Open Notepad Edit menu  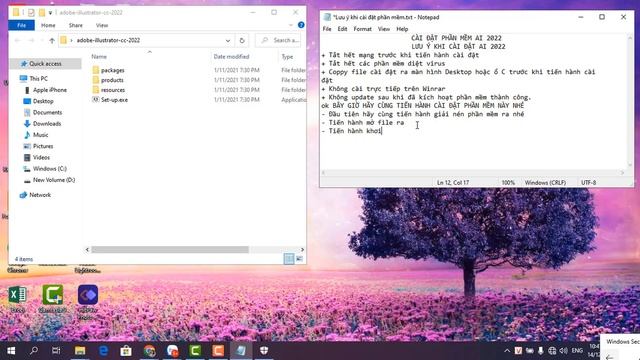coord(342,29)
